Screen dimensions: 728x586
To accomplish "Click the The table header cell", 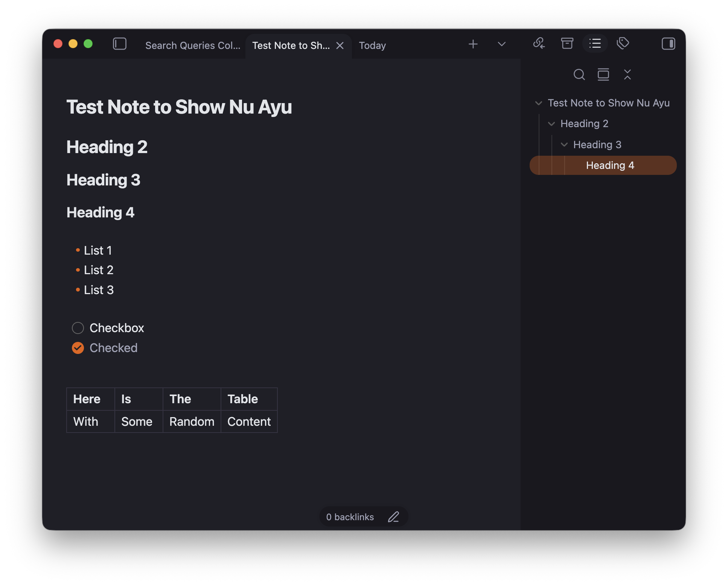I will (192, 399).
